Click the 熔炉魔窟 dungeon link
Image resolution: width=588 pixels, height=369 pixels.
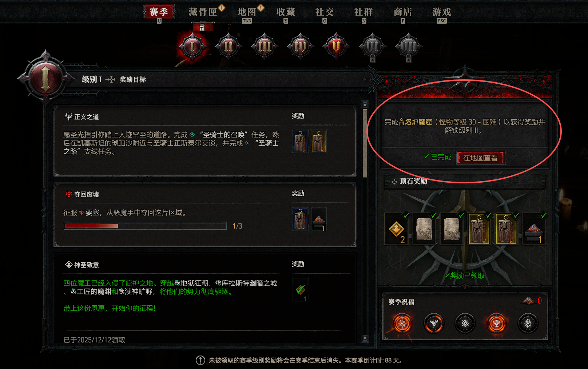point(416,122)
